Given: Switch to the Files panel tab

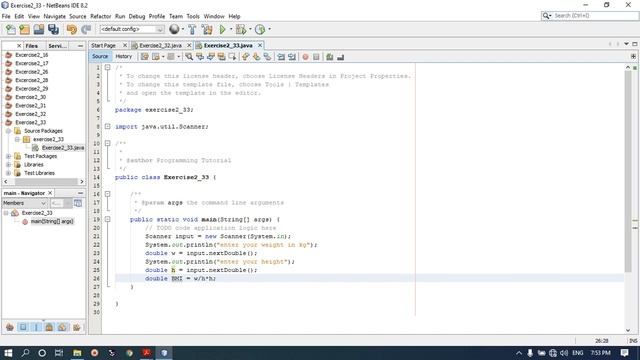Looking at the screenshot, I should pos(31,46).
